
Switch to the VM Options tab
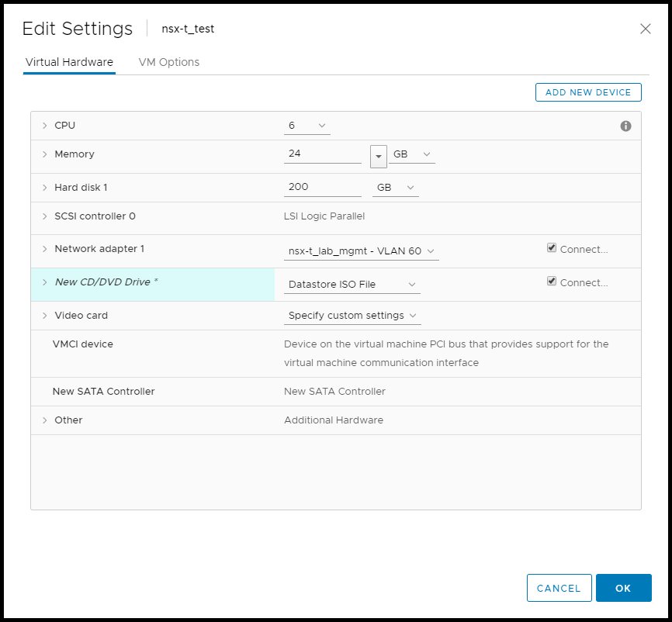168,62
